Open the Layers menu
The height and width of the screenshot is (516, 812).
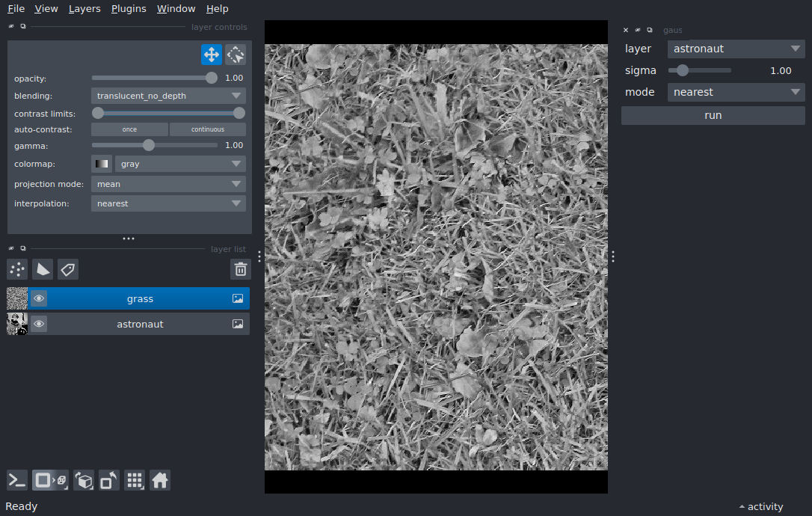84,9
